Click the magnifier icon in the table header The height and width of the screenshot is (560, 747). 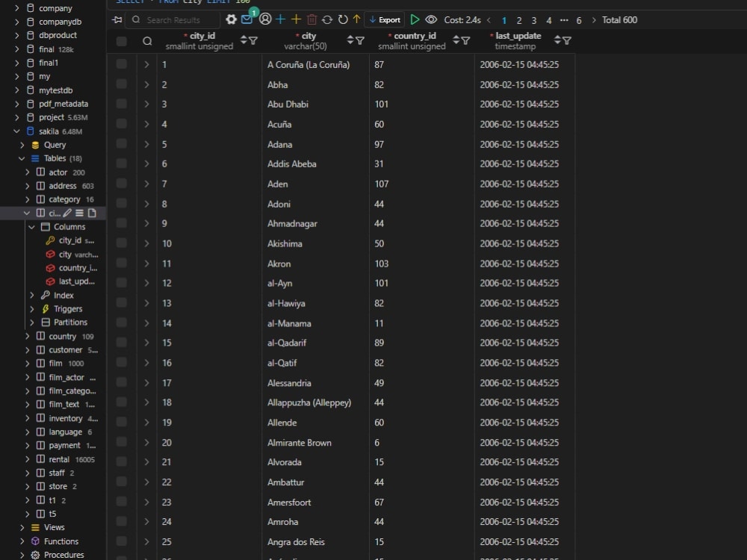click(147, 41)
